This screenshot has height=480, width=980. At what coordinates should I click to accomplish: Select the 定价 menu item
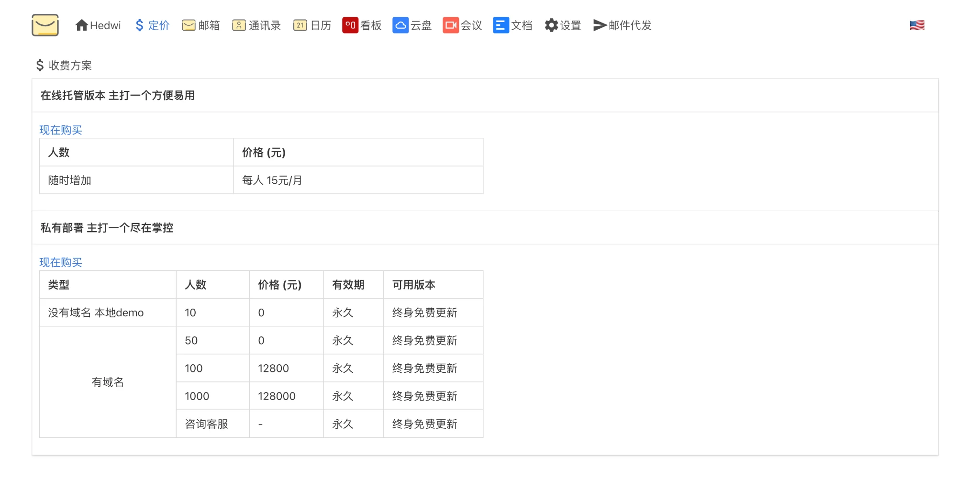click(x=159, y=25)
